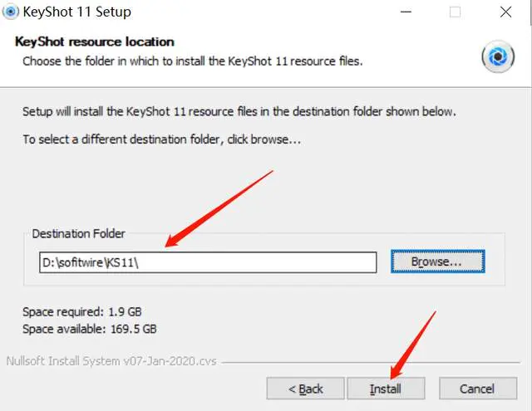This screenshot has width=532, height=411.
Task: Click the 'Space required: 1.9 GB' label
Action: point(81,311)
